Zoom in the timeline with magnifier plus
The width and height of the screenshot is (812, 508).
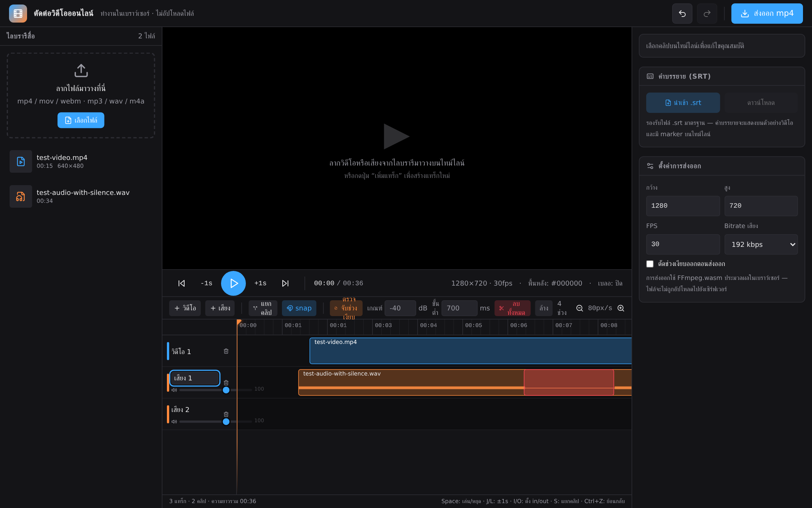coord(621,308)
